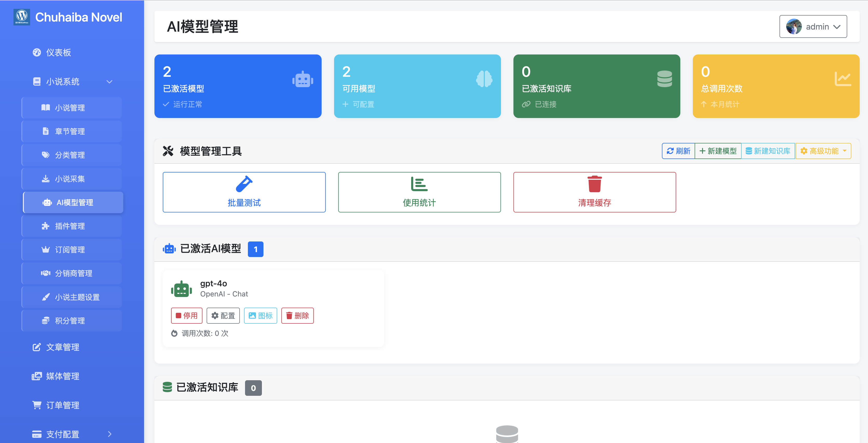Delete gpt-4o with 删除 button
The width and height of the screenshot is (868, 443).
click(x=297, y=315)
